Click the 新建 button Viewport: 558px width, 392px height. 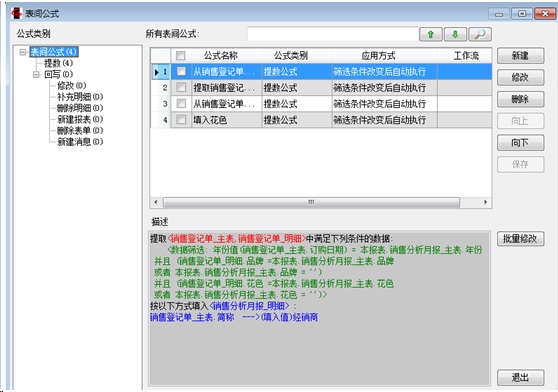pos(521,56)
